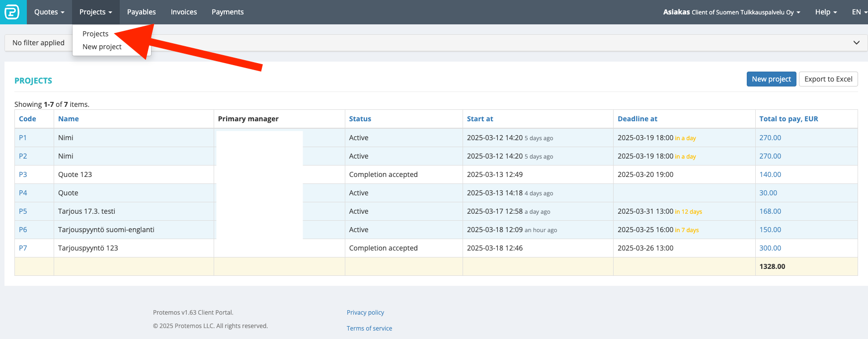The image size is (868, 339).
Task: Sort table by Start at column
Action: tap(480, 119)
